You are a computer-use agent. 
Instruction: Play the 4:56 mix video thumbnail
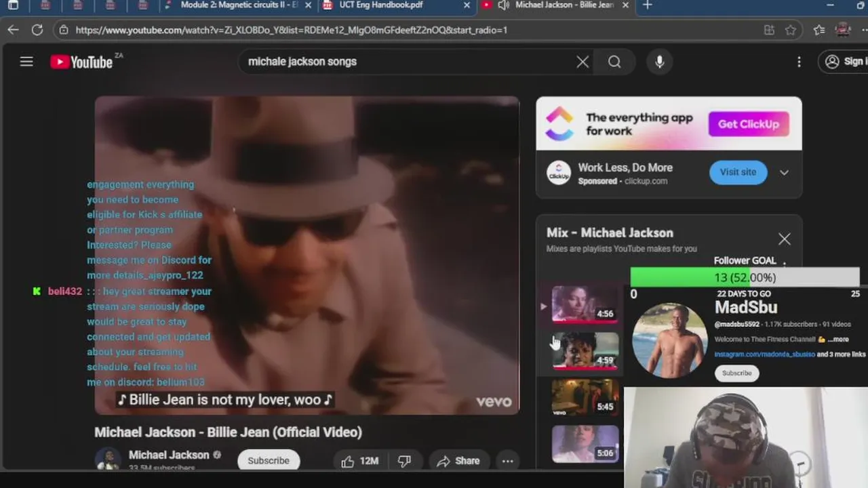pyautogui.click(x=585, y=304)
